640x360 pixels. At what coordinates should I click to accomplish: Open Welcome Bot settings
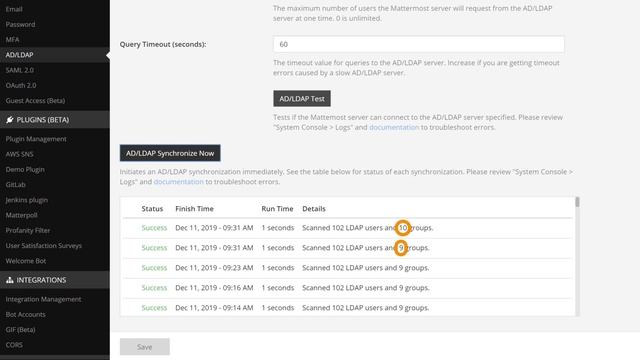(26, 261)
